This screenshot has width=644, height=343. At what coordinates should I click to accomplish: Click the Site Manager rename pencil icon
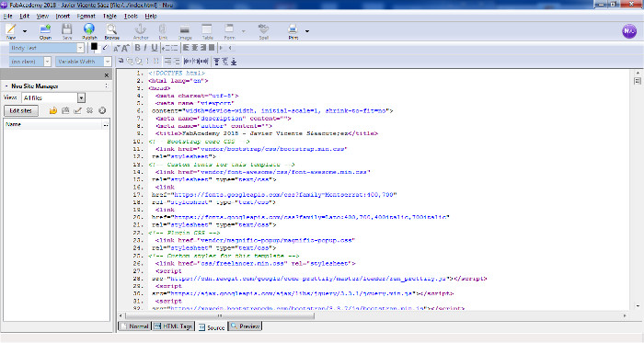[x=77, y=110]
